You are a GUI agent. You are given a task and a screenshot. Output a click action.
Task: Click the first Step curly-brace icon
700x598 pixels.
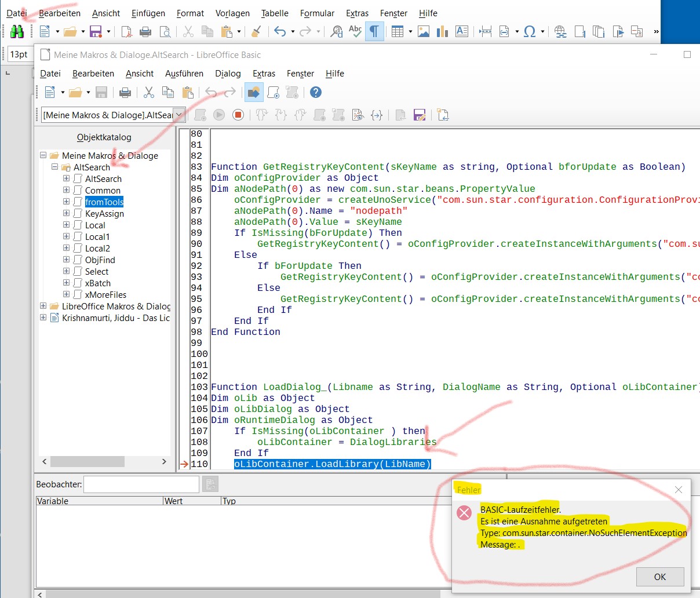pos(262,115)
